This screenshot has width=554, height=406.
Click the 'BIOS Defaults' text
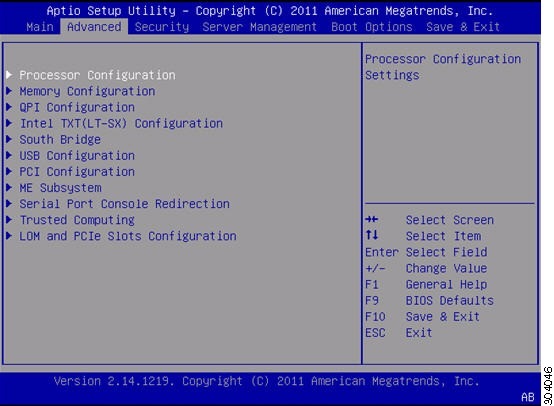tap(450, 301)
